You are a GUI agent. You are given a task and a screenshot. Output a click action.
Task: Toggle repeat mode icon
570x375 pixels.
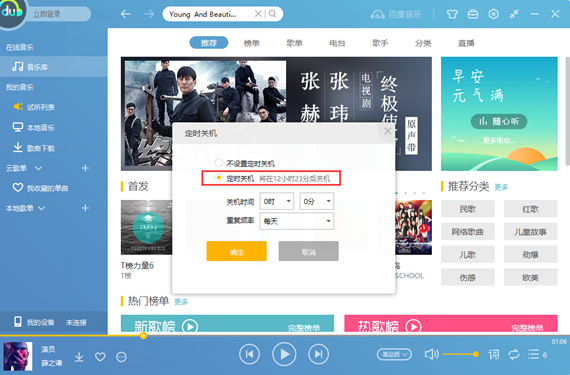tap(514, 354)
